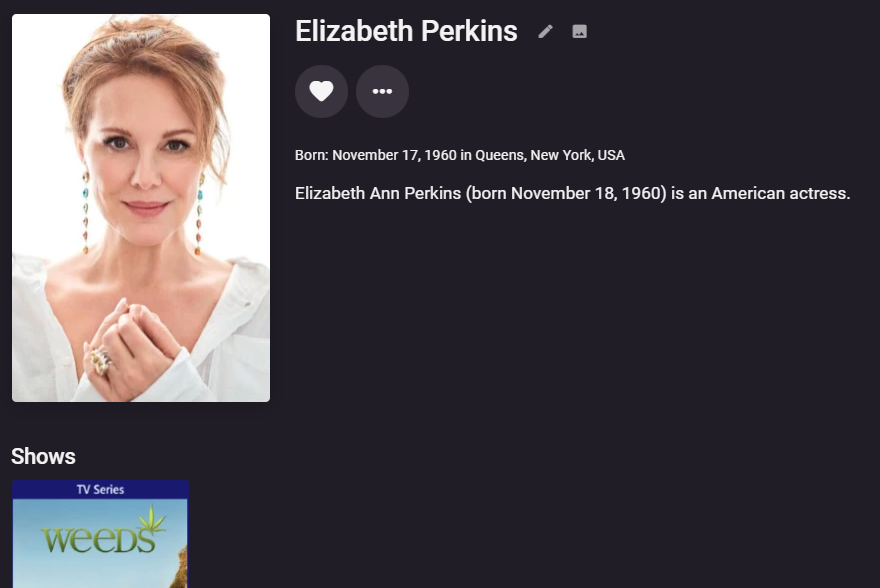
Task: Click Elizabeth Perkins portrait photo
Action: tap(141, 208)
